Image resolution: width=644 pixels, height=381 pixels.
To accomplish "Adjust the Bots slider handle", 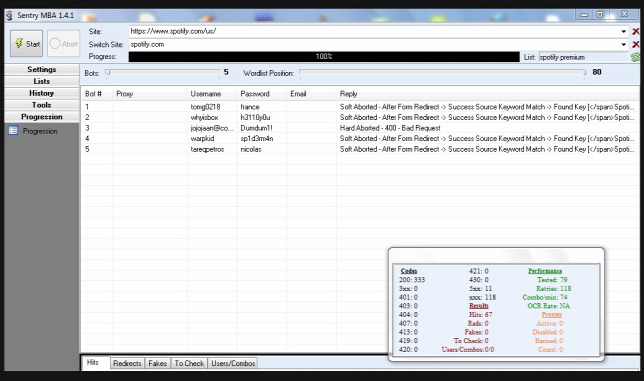I will click(108, 73).
